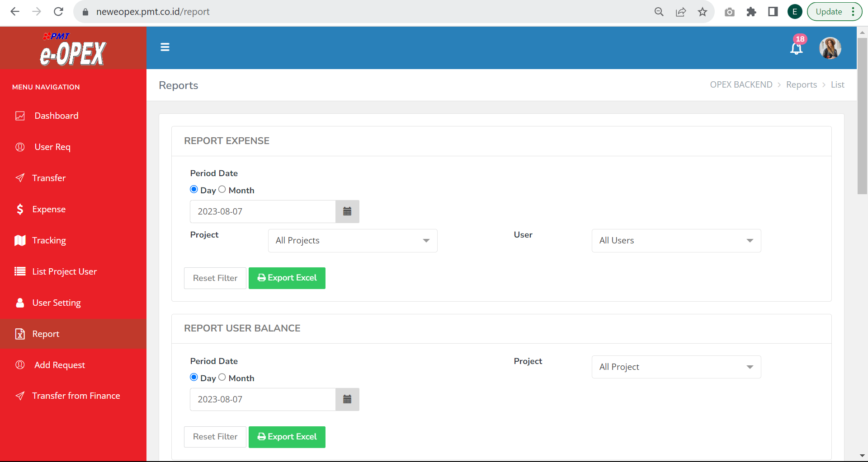Open the Expense menu item

point(73,209)
